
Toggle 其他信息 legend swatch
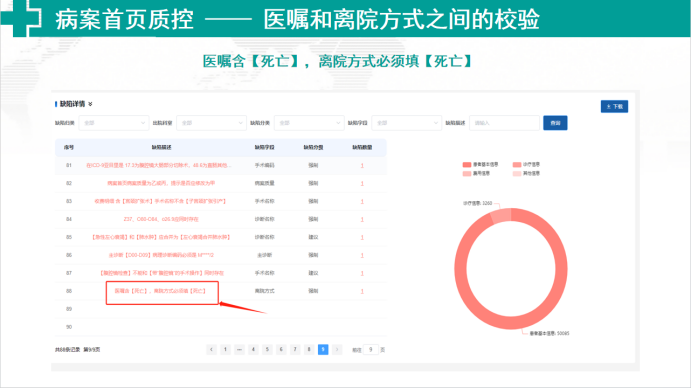517,174
